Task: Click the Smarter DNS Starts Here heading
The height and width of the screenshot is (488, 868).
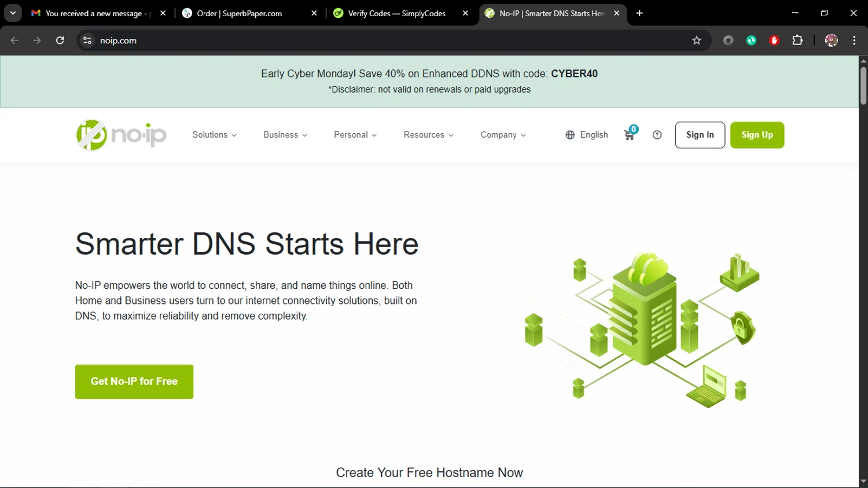Action: point(247,244)
